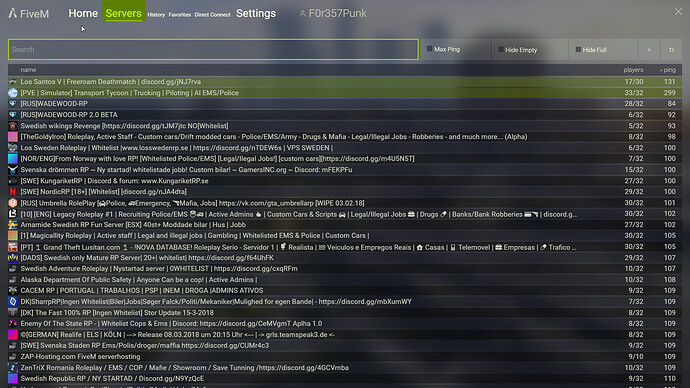Image resolution: width=690 pixels, height=388 pixels.
Task: Open the Home tab
Action: pos(83,14)
